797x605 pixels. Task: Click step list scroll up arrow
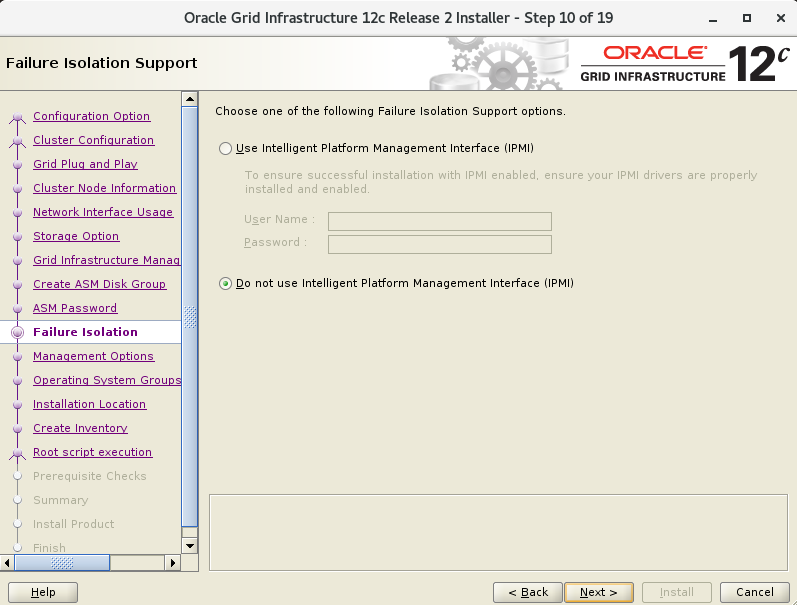pos(190,99)
